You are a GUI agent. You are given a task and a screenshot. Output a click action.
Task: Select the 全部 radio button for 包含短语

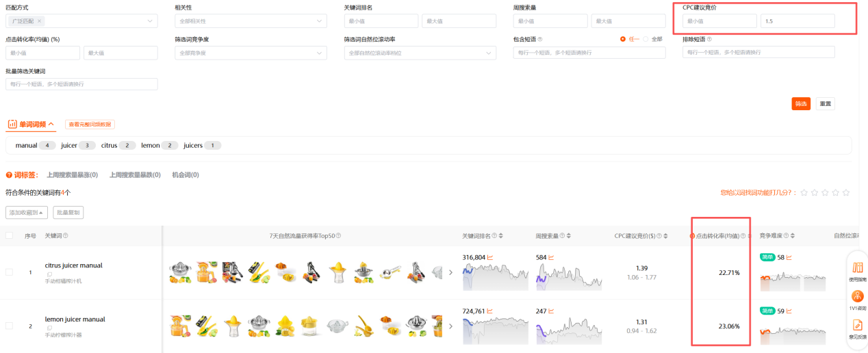coord(645,39)
